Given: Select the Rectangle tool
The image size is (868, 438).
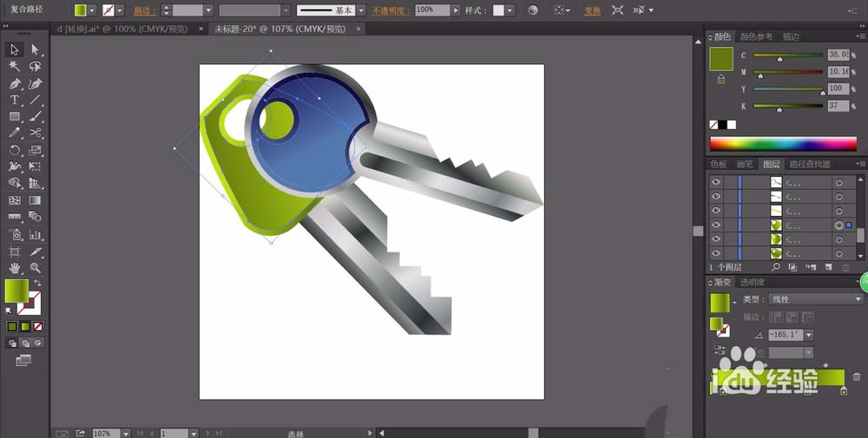Looking at the screenshot, I should pos(15,117).
